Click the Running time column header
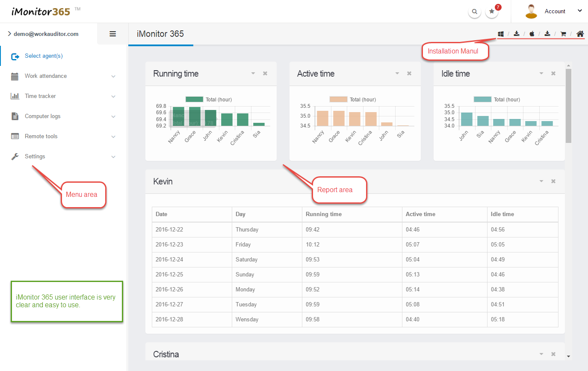This screenshot has height=371, width=588. [352, 214]
